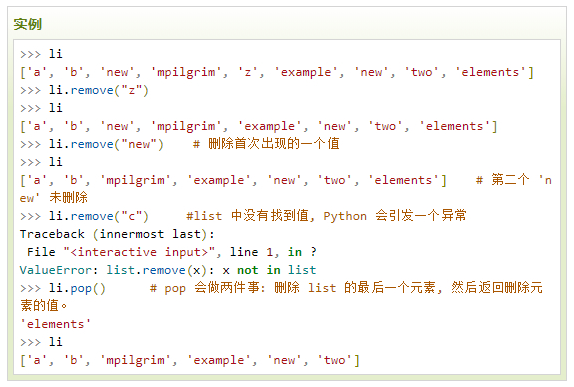
Task: Click the li.pop() statement
Action: [77, 289]
